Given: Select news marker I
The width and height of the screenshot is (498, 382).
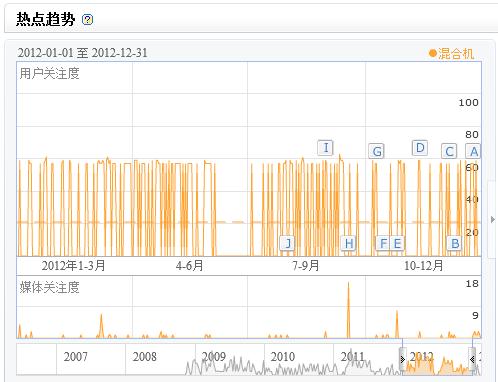Looking at the screenshot, I should (326, 148).
